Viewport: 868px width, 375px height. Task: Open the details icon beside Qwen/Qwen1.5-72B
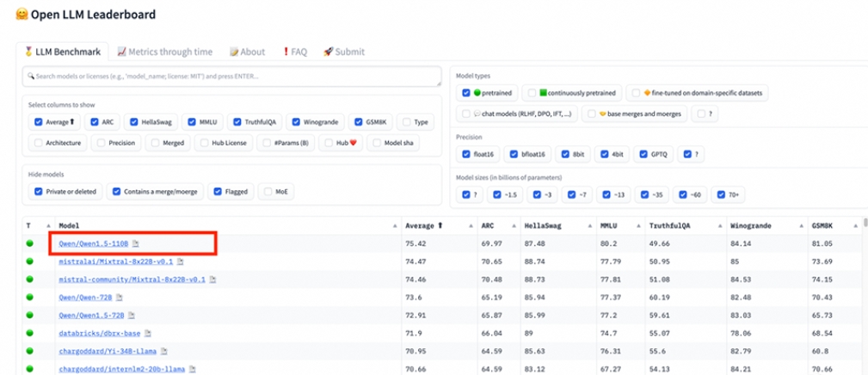(x=132, y=316)
